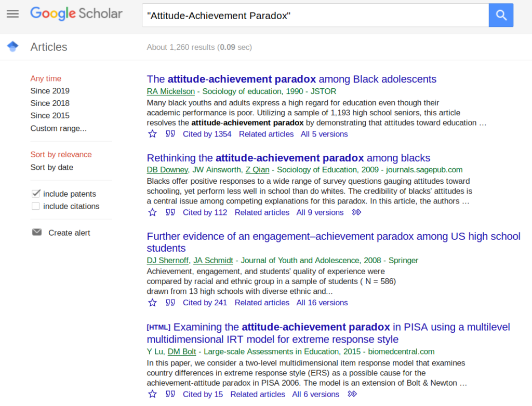The image size is (532, 406).
Task: View All 9 versions
Action: coord(320,212)
